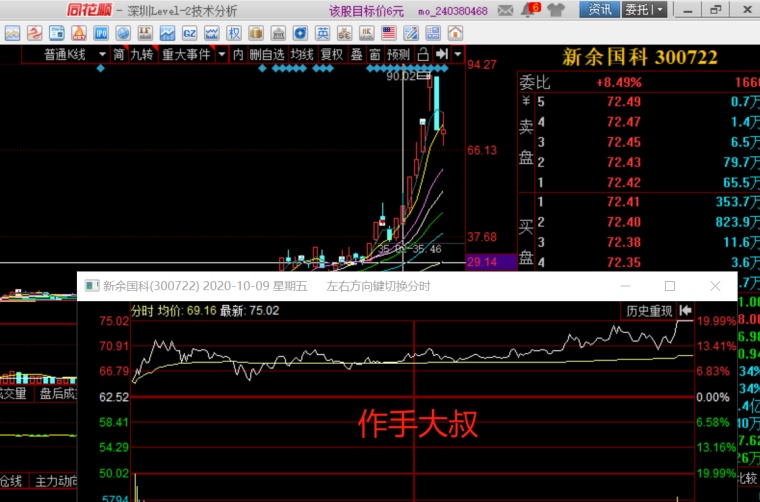Image resolution: width=760 pixels, height=502 pixels.
Task: Click the HK market toolbar icon
Action: pyautogui.click(x=366, y=33)
